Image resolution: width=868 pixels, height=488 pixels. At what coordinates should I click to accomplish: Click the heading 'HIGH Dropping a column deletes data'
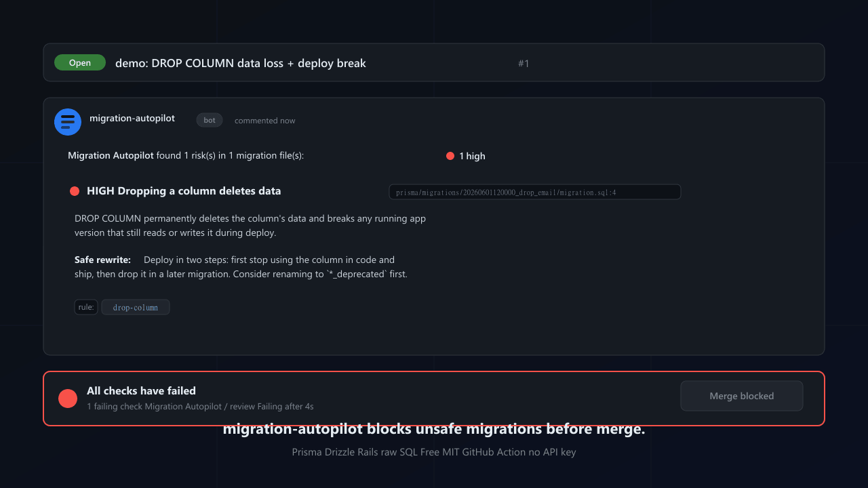[x=184, y=191]
